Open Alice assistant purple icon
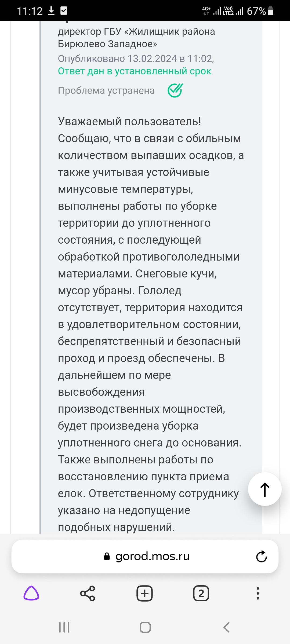The width and height of the screenshot is (290, 644). pyautogui.click(x=31, y=593)
